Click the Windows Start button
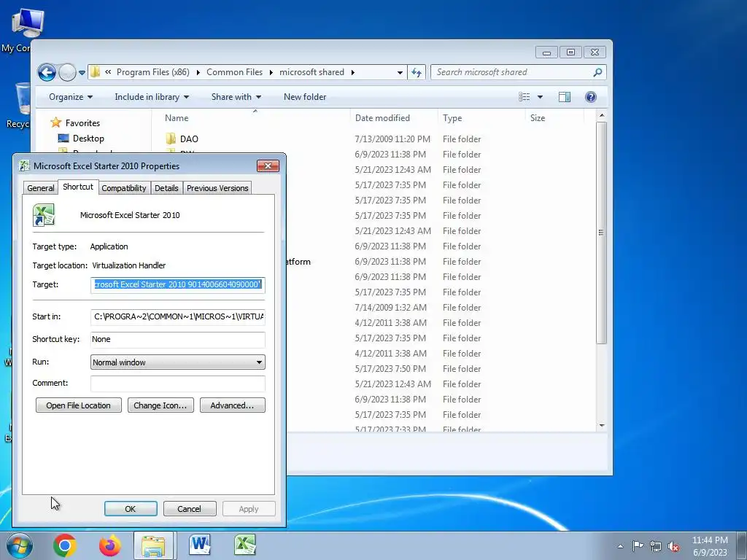 coord(20,545)
